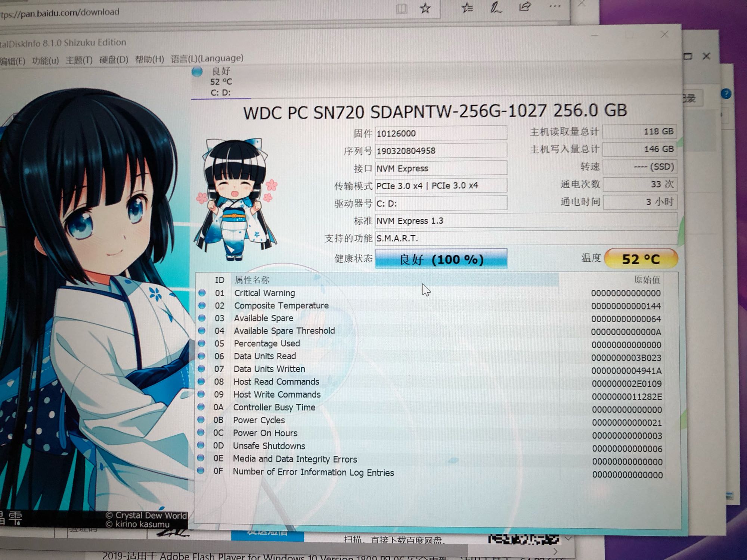Click the blue status circle beside Critical Warning
This screenshot has width=747, height=560.
pos(202,293)
